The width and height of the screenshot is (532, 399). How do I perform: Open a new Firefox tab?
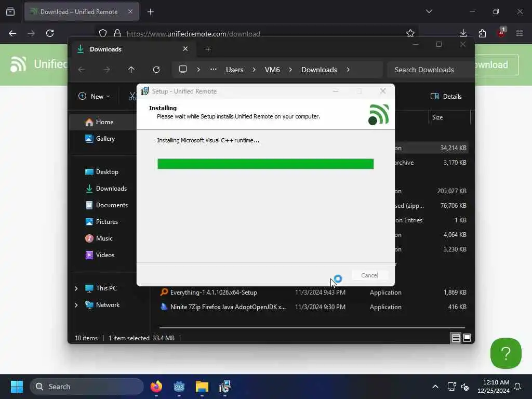[x=151, y=12]
